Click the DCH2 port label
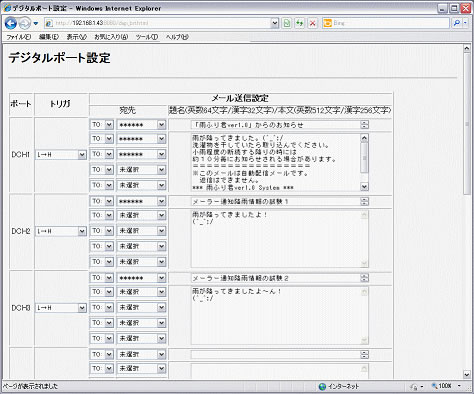 pyautogui.click(x=21, y=231)
